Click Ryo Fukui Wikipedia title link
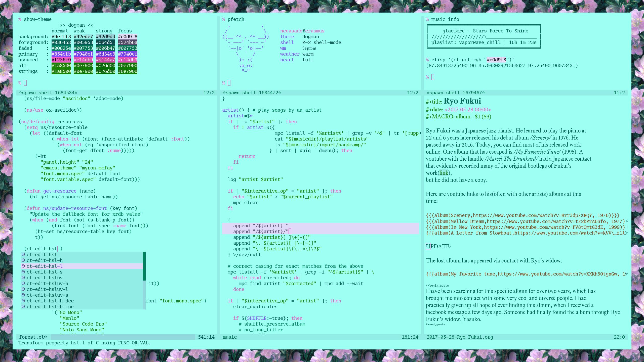 462,101
